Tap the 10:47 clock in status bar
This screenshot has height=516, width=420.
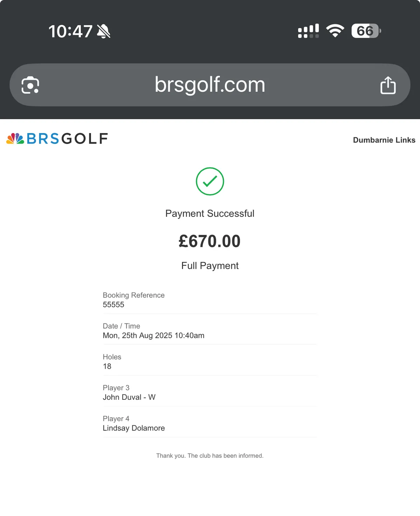(70, 32)
